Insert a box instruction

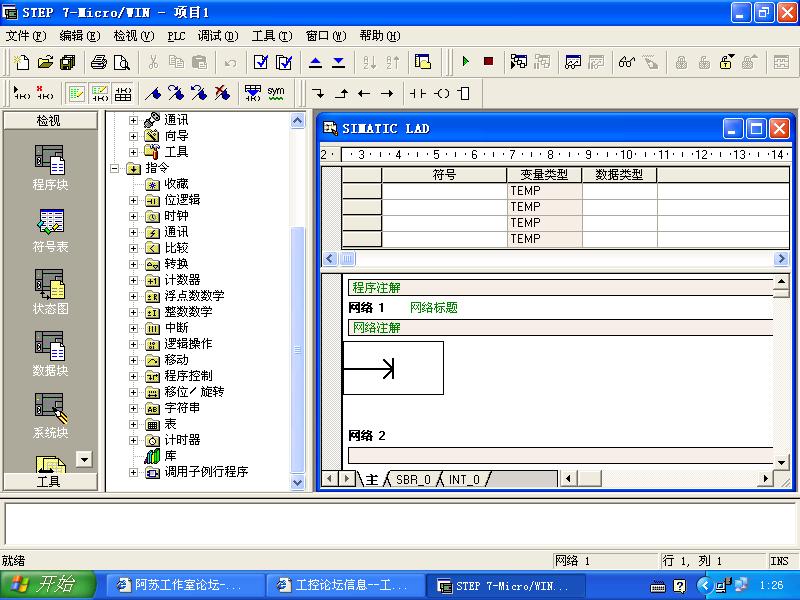click(464, 93)
